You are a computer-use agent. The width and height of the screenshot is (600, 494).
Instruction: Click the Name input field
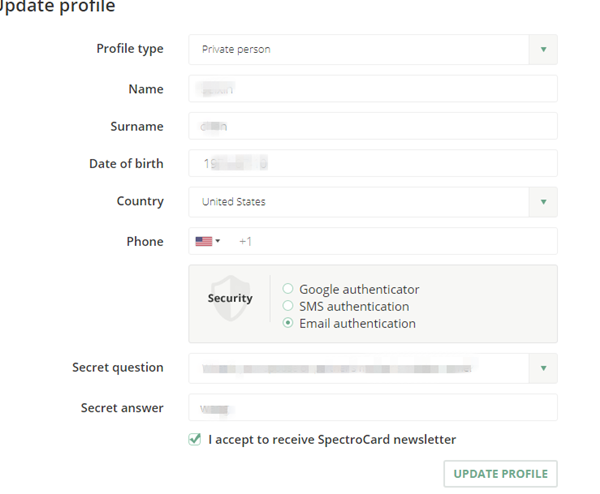372,89
